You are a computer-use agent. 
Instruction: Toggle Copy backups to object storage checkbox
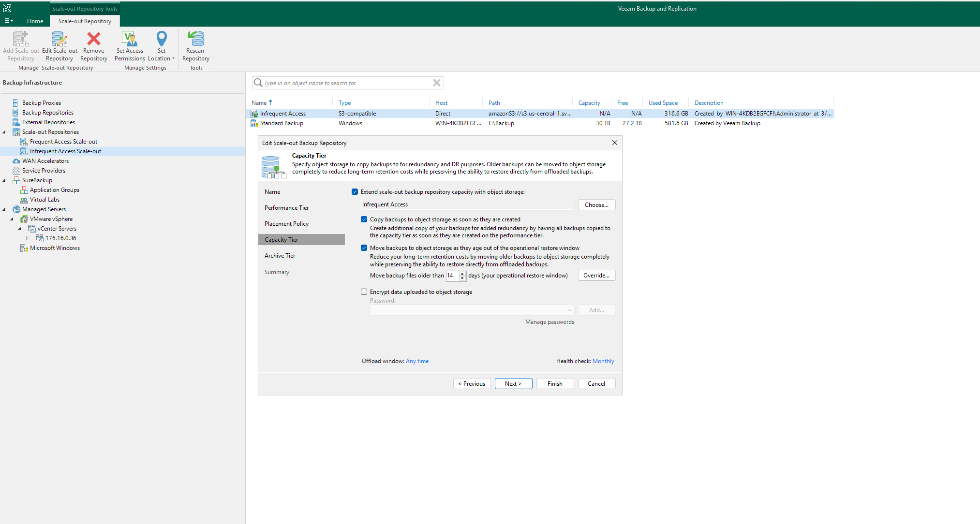364,219
